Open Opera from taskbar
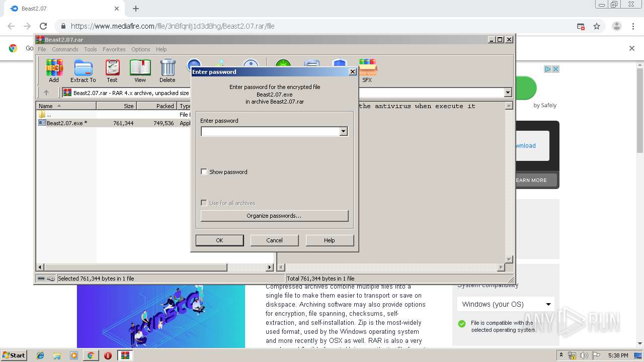The width and height of the screenshot is (644, 362). 108,355
